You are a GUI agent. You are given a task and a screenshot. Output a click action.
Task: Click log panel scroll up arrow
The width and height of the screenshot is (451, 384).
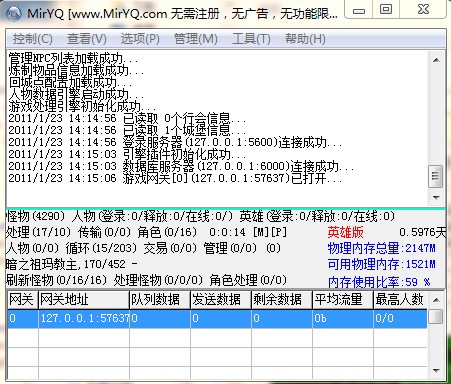coord(436,60)
